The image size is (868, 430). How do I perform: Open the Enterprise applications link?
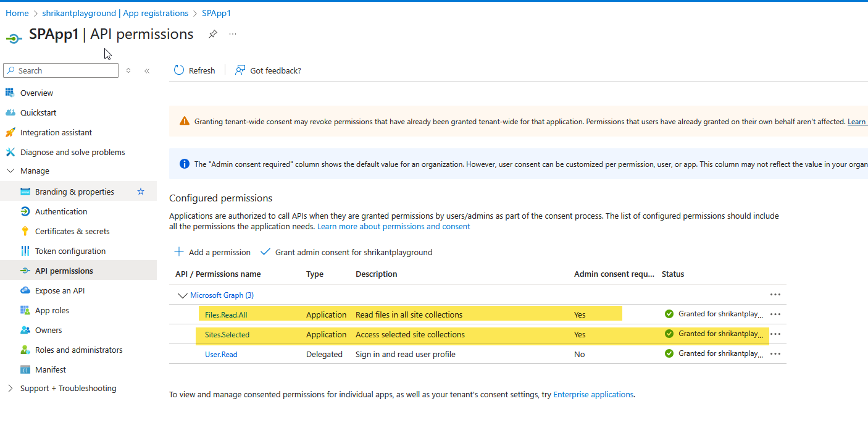point(593,394)
